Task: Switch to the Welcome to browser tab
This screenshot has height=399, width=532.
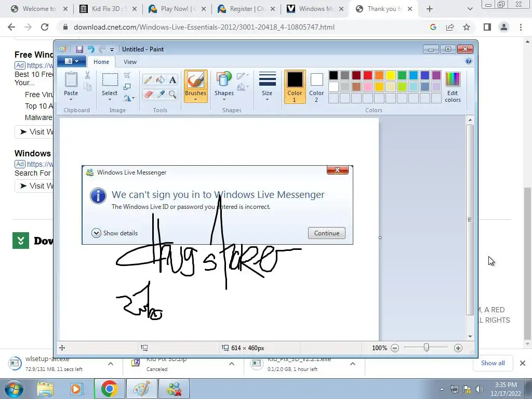Action: click(38, 9)
